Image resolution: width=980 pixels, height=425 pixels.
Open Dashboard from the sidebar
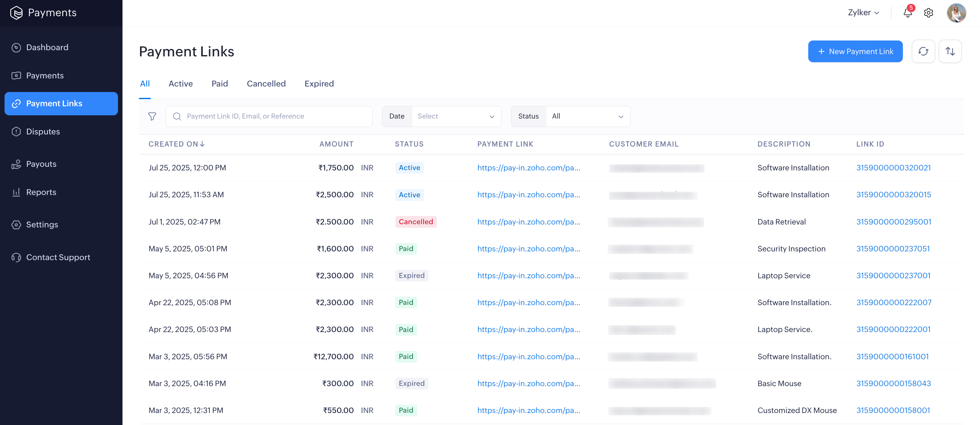[x=47, y=48]
